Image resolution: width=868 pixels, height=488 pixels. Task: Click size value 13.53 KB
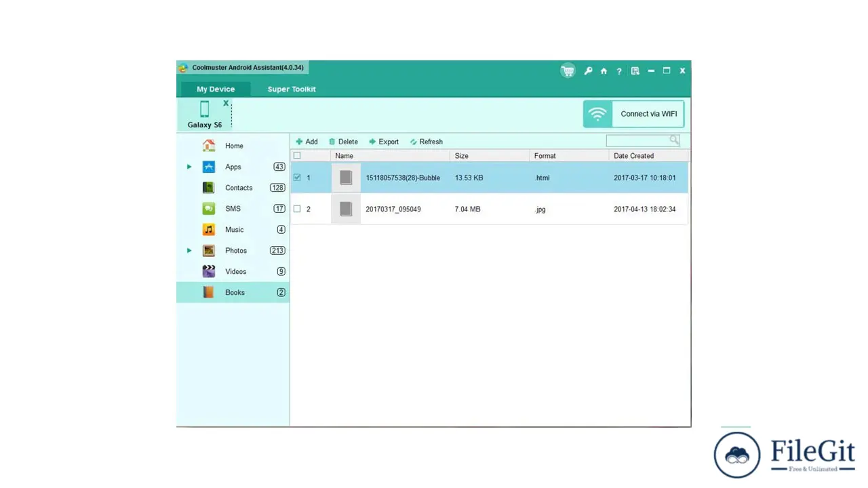coord(469,178)
